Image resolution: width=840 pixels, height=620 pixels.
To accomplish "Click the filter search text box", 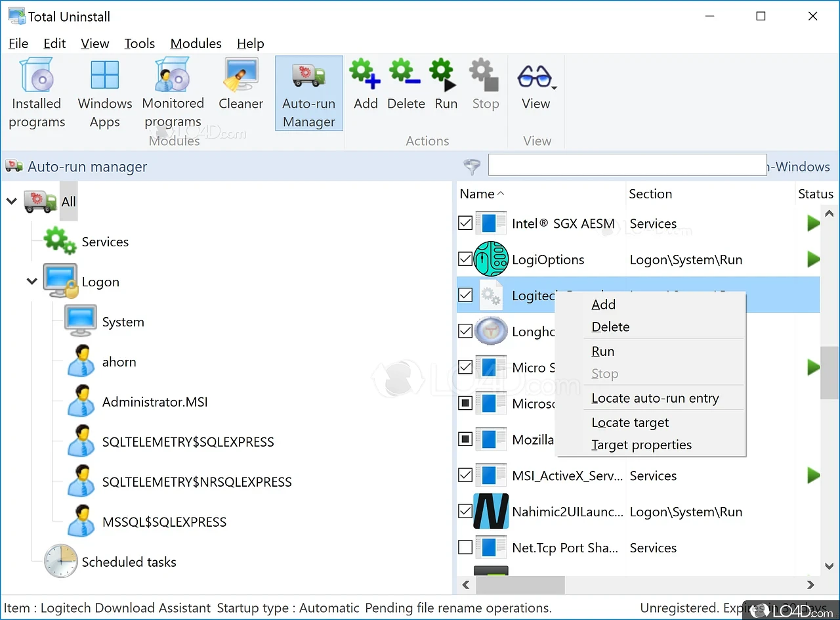I will [x=627, y=166].
